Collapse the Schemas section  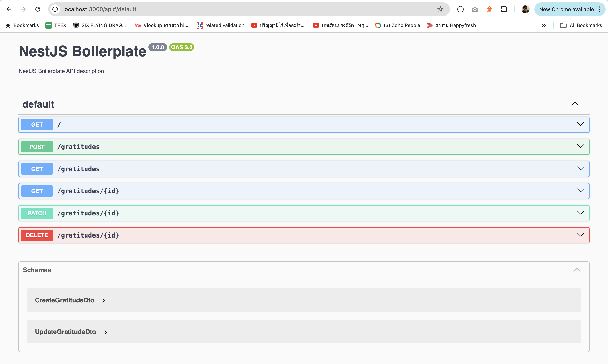pyautogui.click(x=577, y=270)
